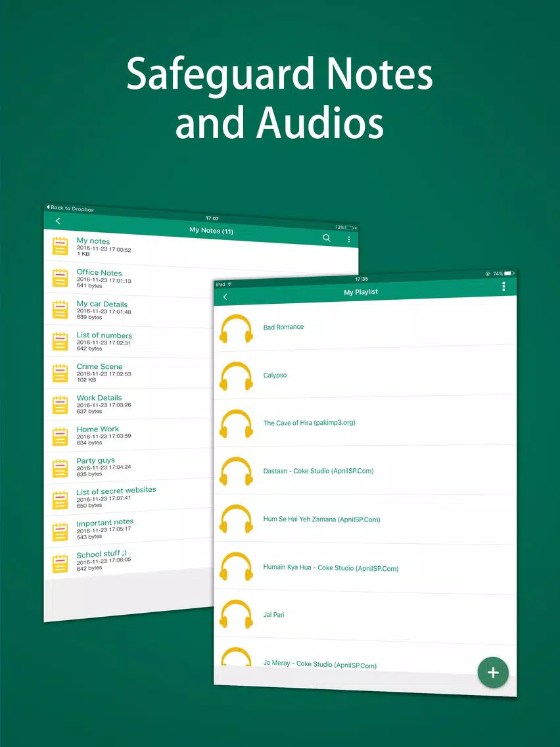560x747 pixels.
Task: Tap the battery indicator showing 74%
Action: point(503,274)
